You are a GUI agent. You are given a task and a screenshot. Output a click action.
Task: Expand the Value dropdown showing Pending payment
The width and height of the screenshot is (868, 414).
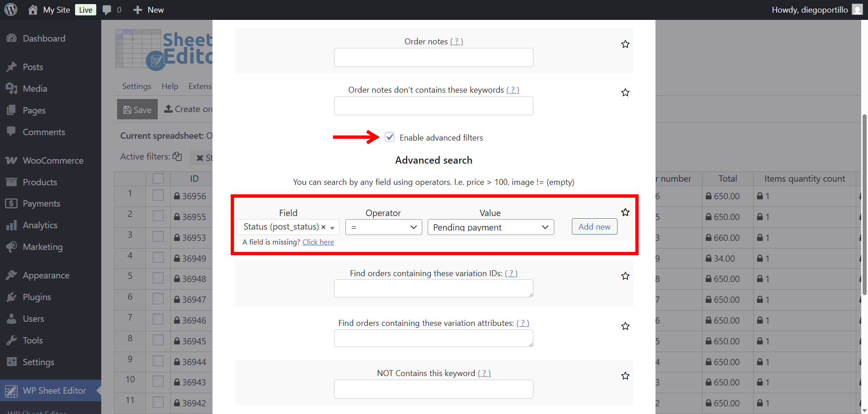pyautogui.click(x=490, y=227)
